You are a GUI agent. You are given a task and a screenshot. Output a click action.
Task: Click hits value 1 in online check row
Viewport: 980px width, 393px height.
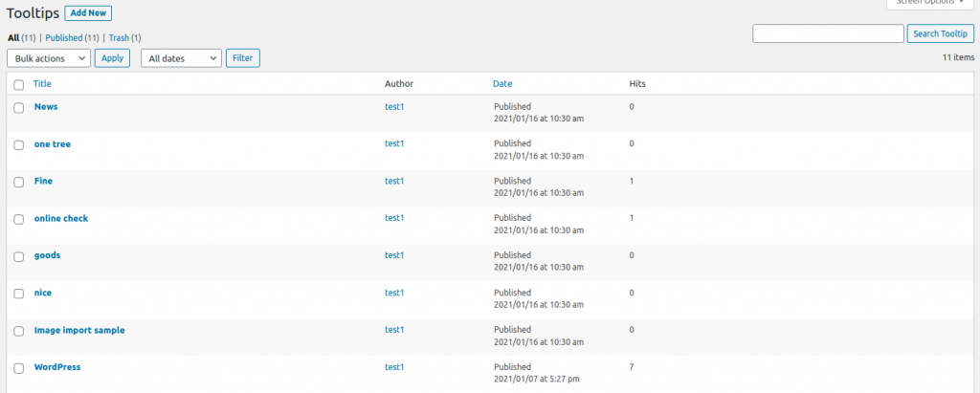tap(632, 218)
